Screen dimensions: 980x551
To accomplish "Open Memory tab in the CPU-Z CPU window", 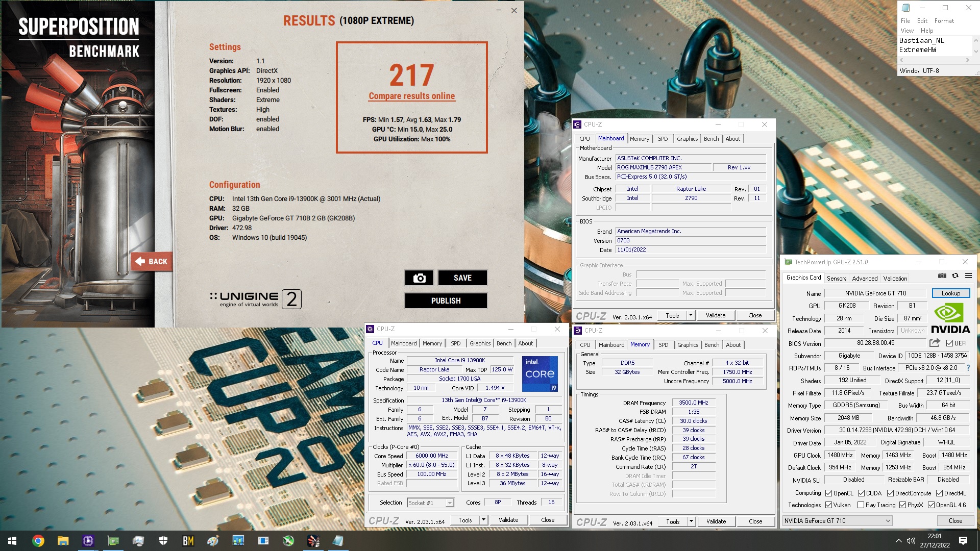I will click(x=432, y=343).
